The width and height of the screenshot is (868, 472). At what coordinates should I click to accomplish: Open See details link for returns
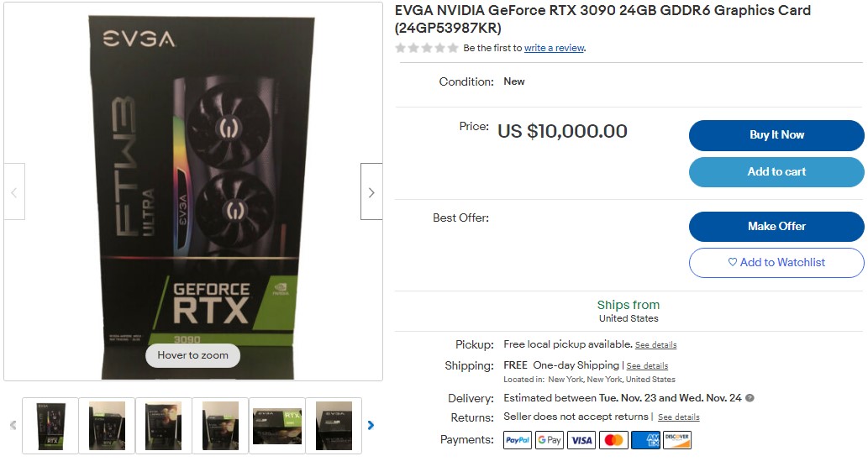click(x=679, y=417)
